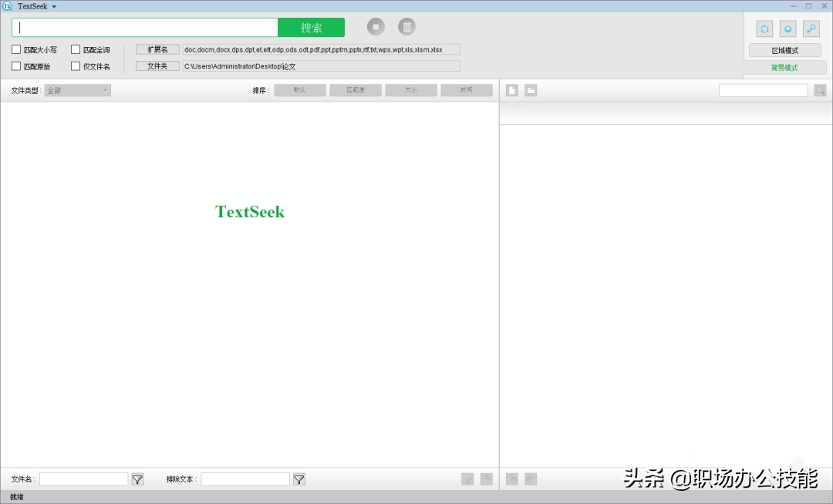Enable the 匹配大小写 checkbox
The height and width of the screenshot is (504, 833).
click(16, 49)
